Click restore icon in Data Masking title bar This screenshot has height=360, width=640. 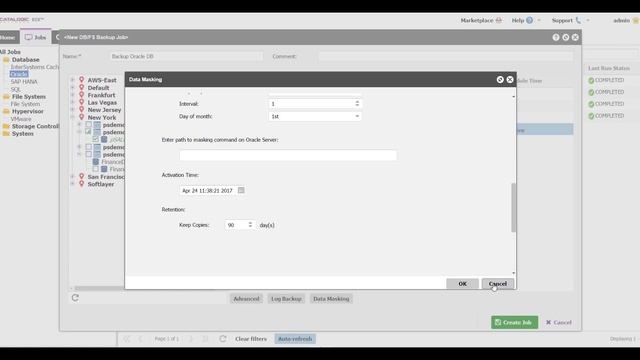pos(500,80)
